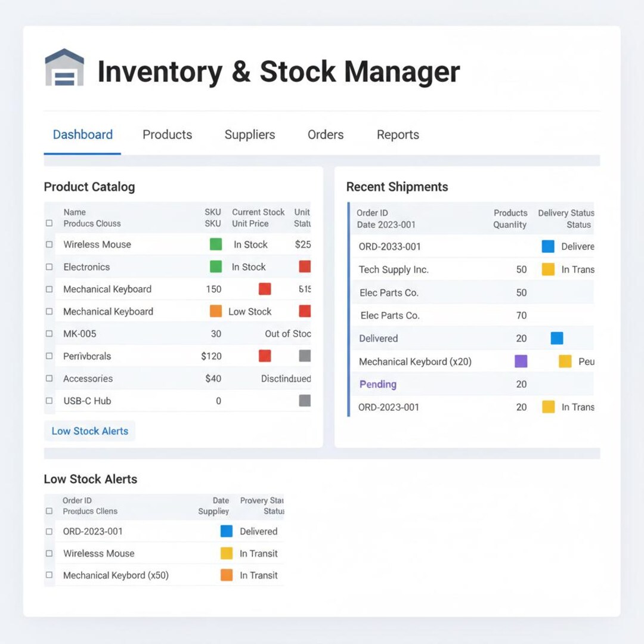The image size is (644, 644).
Task: Click the gray swatch in the Perivbcrals row
Action: 305,355
